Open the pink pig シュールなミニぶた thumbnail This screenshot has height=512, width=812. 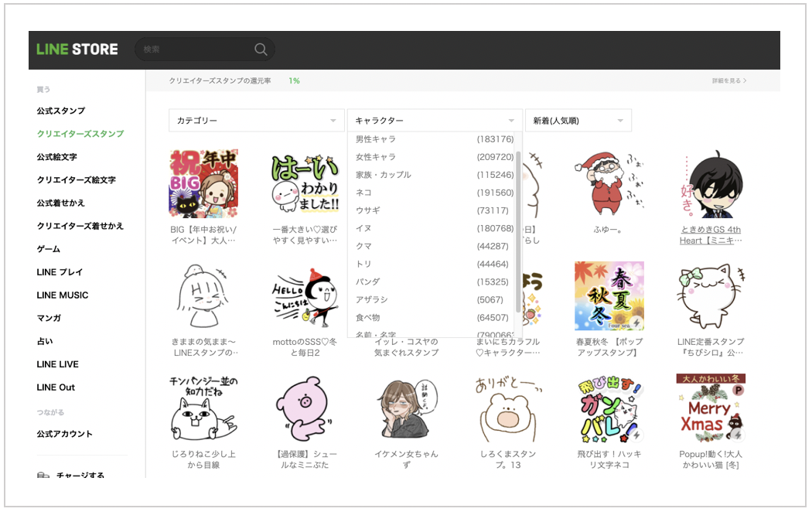[305, 408]
